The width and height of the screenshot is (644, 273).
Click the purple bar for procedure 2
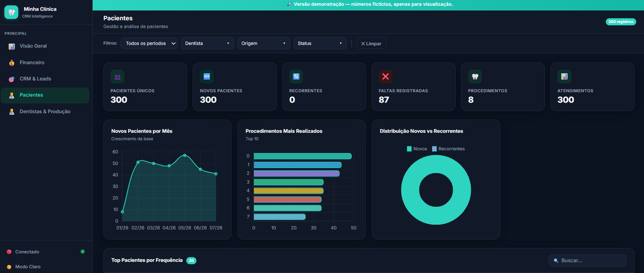click(x=296, y=173)
